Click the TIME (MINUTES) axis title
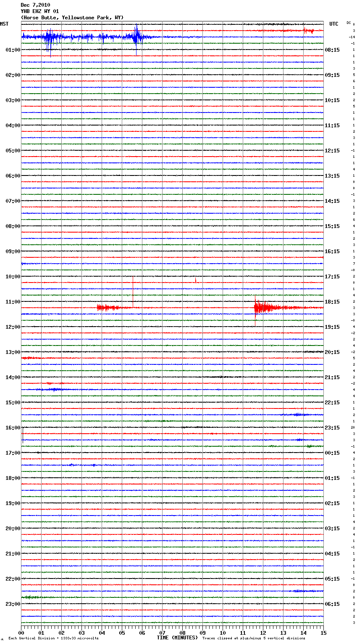The width and height of the screenshot is (357, 644). 177,638
